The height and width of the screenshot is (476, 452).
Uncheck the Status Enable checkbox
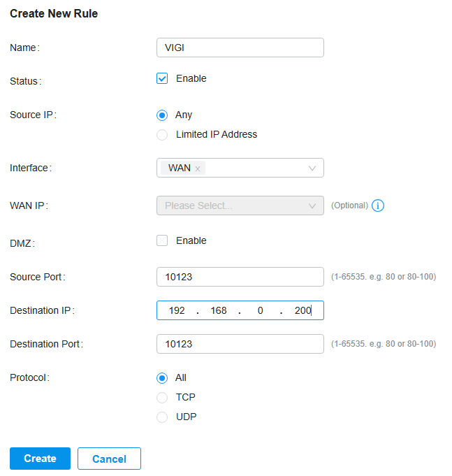pyautogui.click(x=162, y=79)
